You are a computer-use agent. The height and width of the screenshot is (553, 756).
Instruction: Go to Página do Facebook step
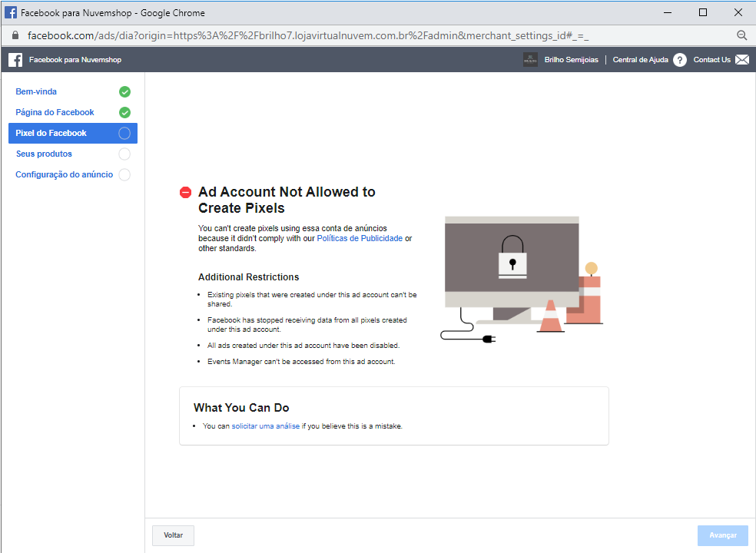pos(55,112)
